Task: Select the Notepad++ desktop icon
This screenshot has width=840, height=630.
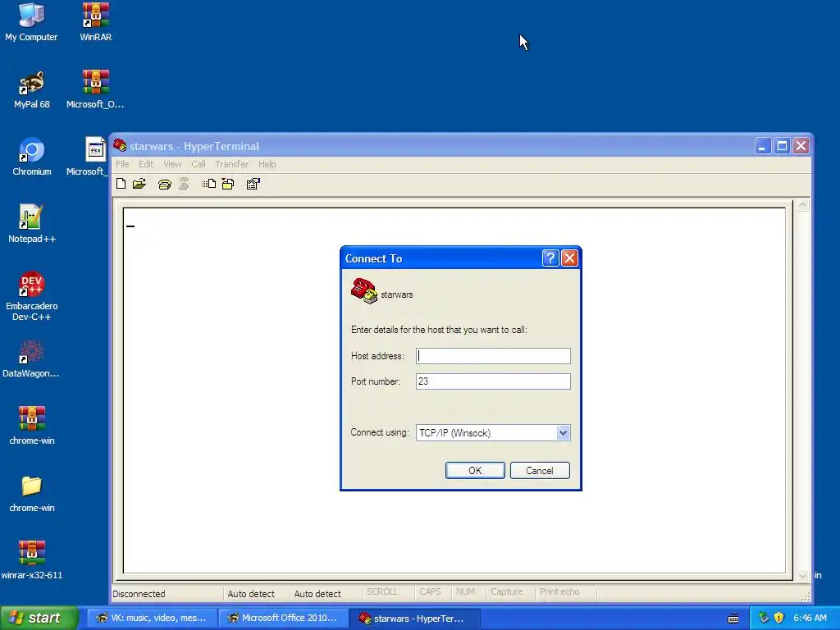Action: pyautogui.click(x=31, y=224)
